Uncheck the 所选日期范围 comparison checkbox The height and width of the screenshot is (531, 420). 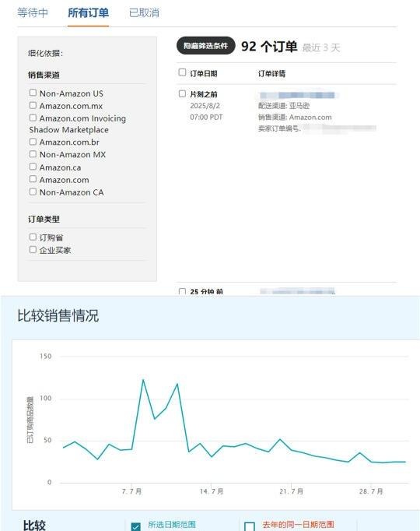135,526
